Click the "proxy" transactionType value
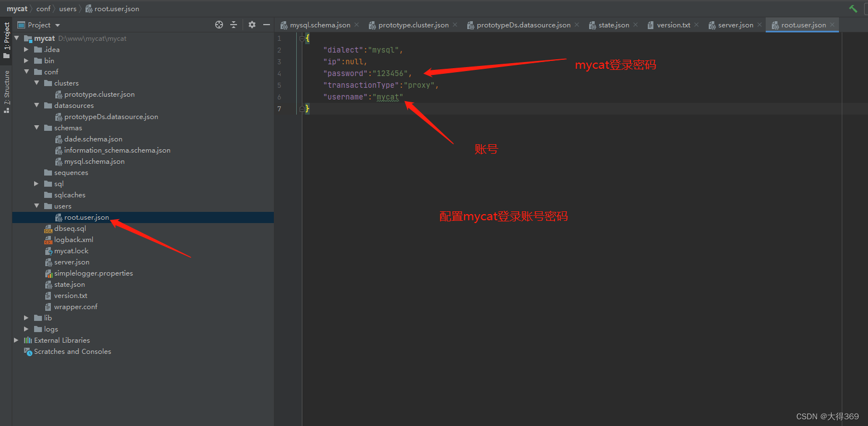The image size is (868, 426). click(x=419, y=85)
